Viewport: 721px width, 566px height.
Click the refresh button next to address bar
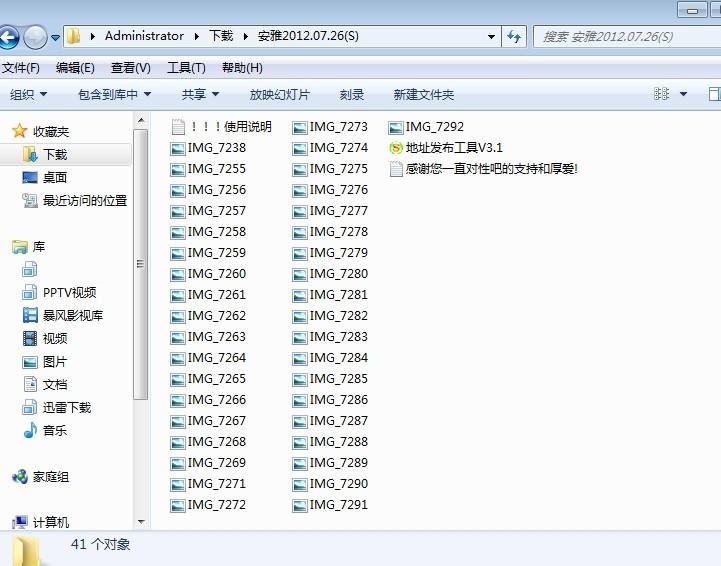pyautogui.click(x=514, y=36)
